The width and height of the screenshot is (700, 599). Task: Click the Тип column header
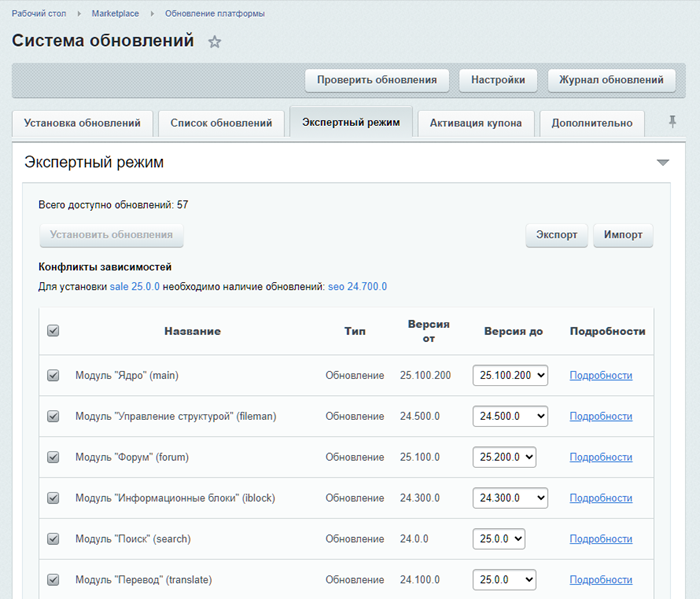tap(355, 331)
